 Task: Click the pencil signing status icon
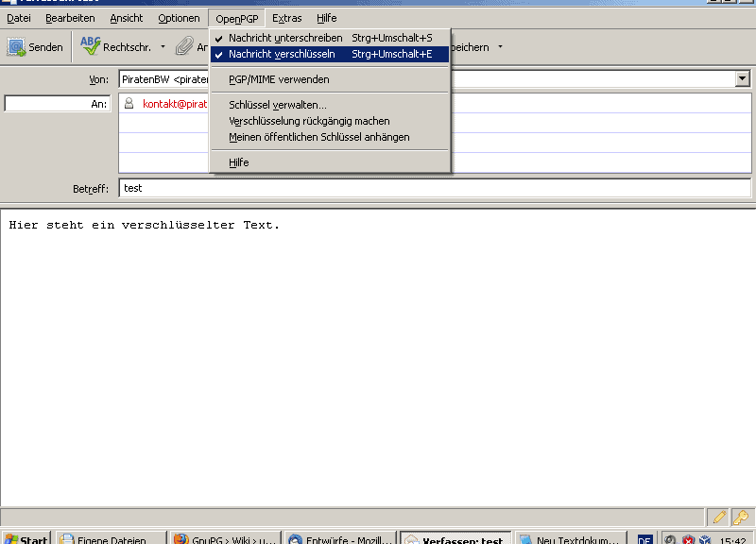[719, 517]
